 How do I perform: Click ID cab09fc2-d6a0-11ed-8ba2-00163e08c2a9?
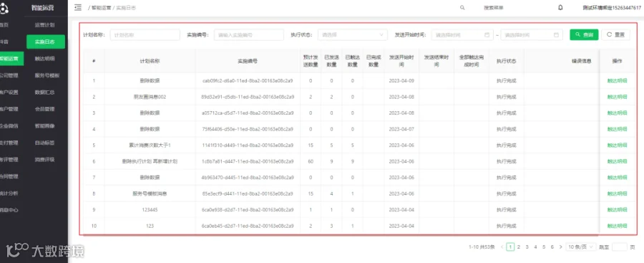point(248,81)
